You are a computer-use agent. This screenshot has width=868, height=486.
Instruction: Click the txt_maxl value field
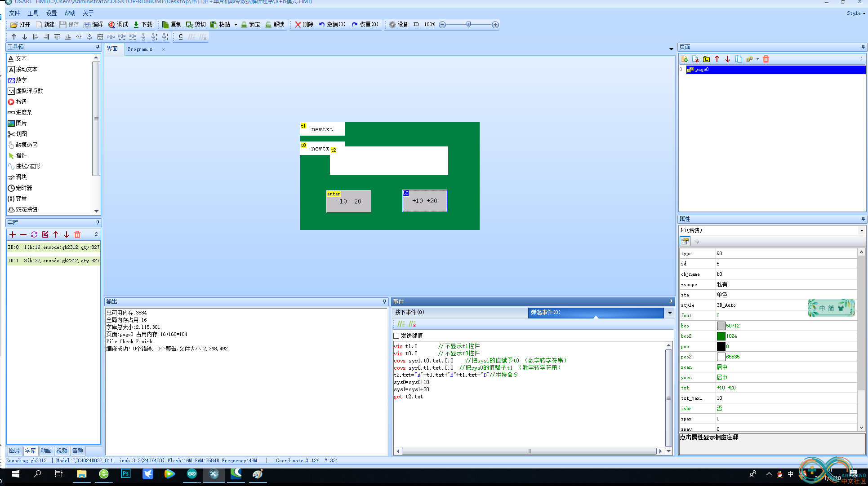(786, 398)
